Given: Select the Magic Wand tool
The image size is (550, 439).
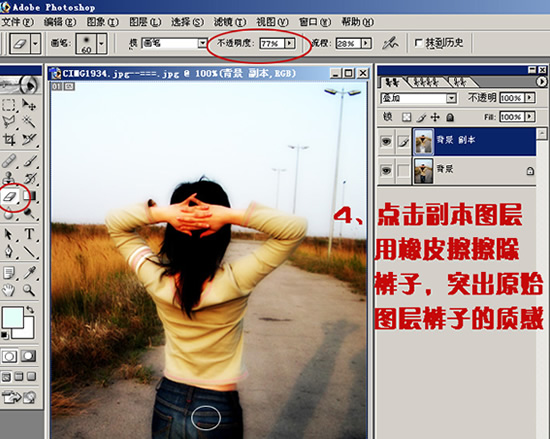Looking at the screenshot, I should click(29, 122).
